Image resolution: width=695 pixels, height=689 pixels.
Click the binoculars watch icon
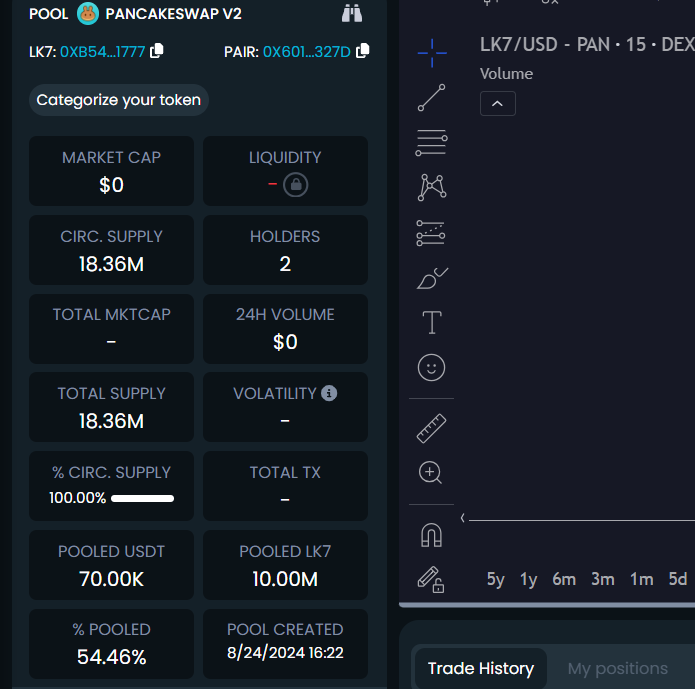[352, 13]
